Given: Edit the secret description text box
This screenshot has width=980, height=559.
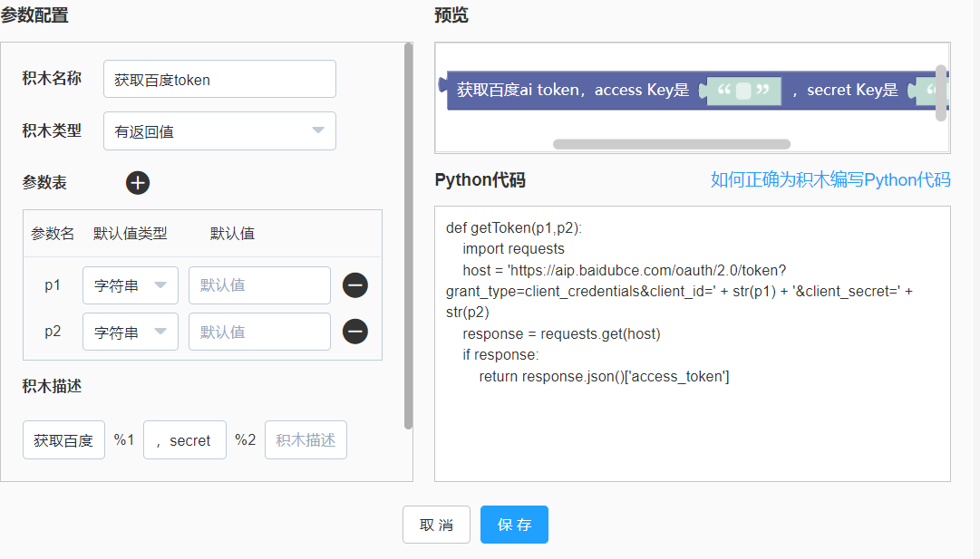Looking at the screenshot, I should [185, 440].
